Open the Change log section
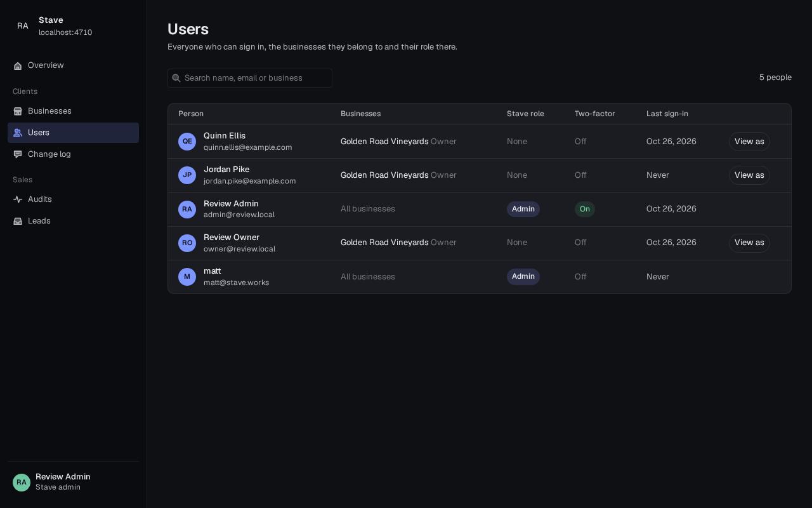 click(73, 154)
